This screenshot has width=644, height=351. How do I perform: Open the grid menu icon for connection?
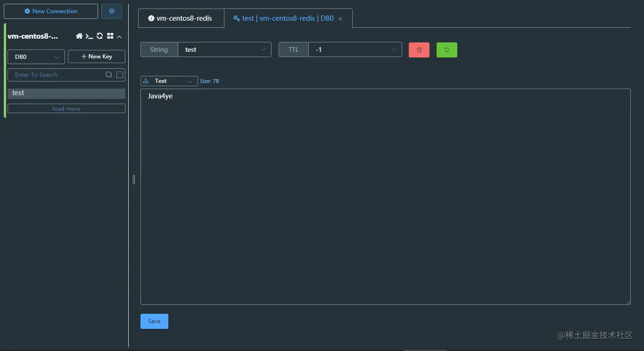click(x=110, y=36)
